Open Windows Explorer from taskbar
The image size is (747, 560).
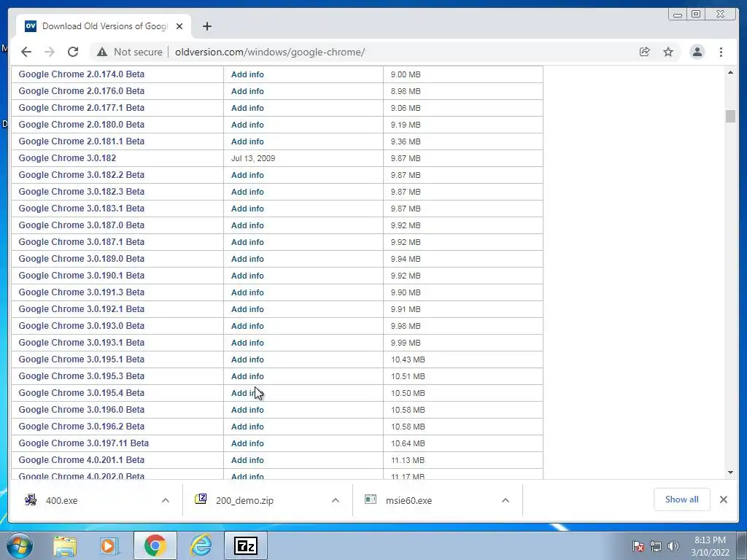(x=65, y=545)
